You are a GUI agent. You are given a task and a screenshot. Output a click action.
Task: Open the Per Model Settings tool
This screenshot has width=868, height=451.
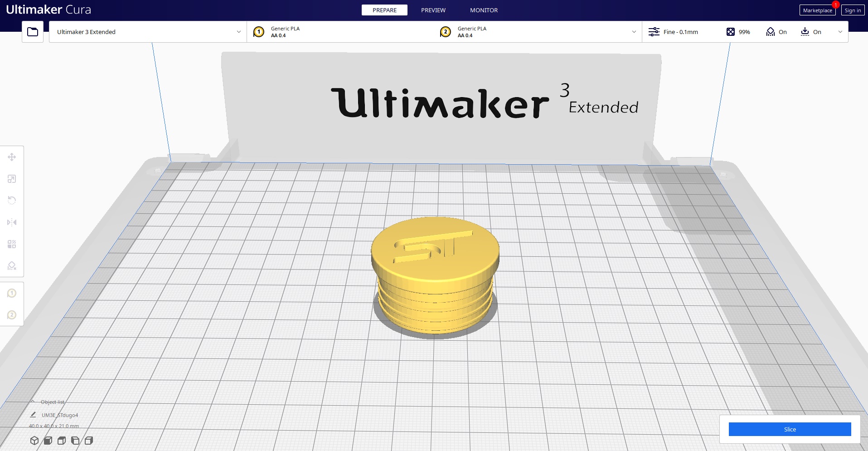click(x=12, y=244)
